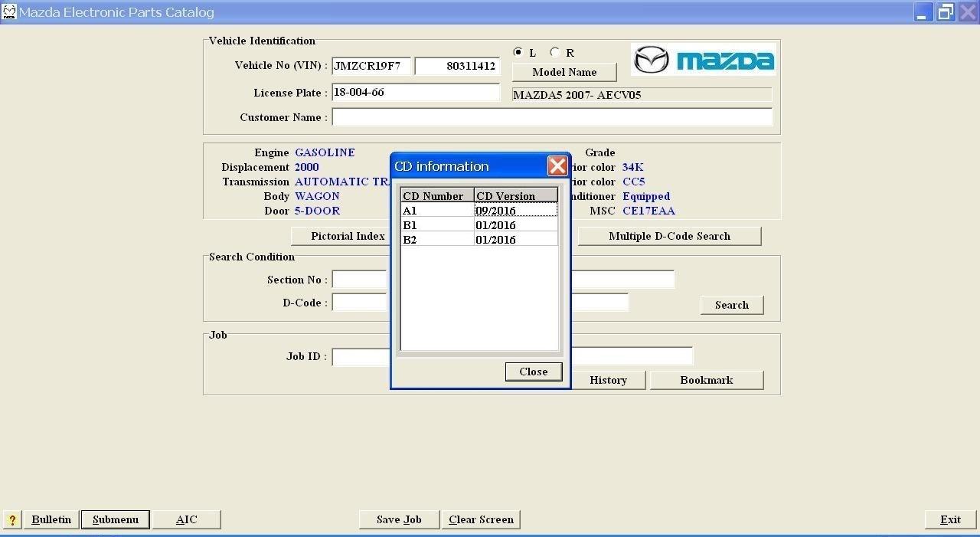Click the Mazda logo image
This screenshot has width=980, height=537.
click(701, 59)
